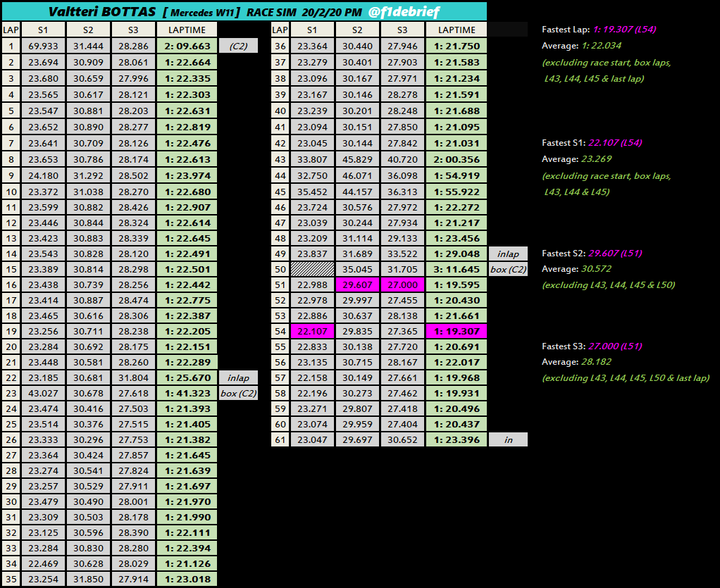This screenshot has height=588, width=720.
Task: Select lap 48 S3 value 29.133
Action: (403, 238)
